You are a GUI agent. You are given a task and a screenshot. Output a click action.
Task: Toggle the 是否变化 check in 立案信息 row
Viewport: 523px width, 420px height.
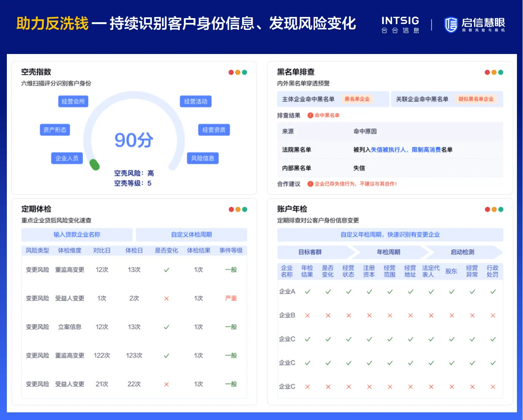click(x=166, y=327)
